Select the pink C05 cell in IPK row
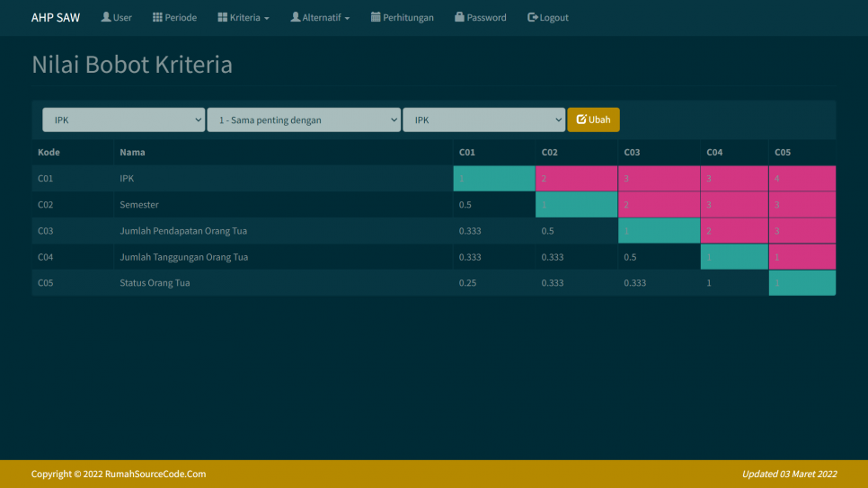868x488 pixels. pos(802,178)
